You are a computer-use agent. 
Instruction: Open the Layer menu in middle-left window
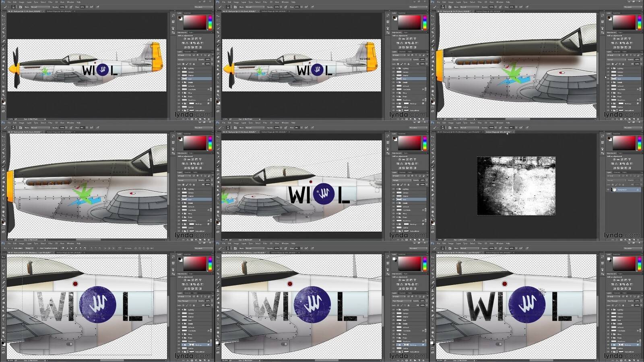click(x=29, y=123)
